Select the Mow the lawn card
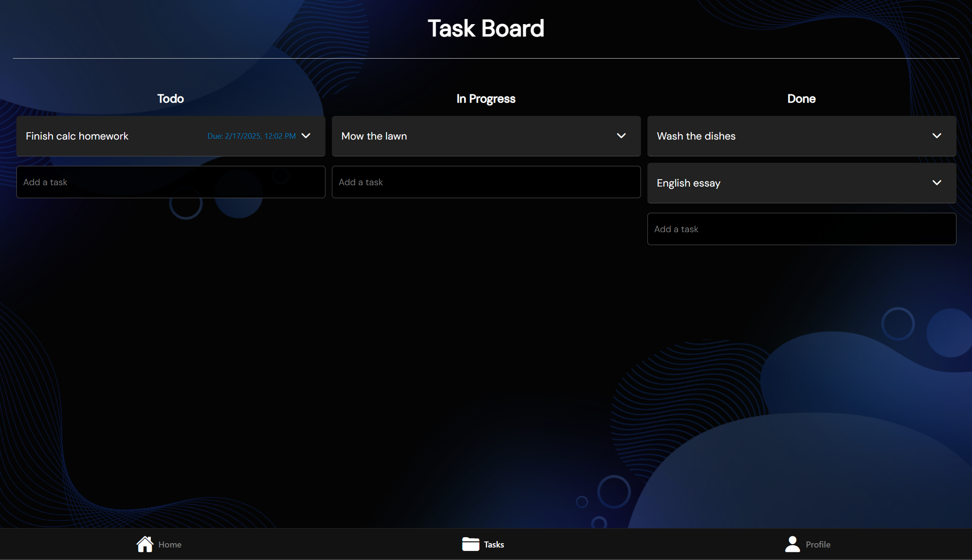 pos(431,136)
